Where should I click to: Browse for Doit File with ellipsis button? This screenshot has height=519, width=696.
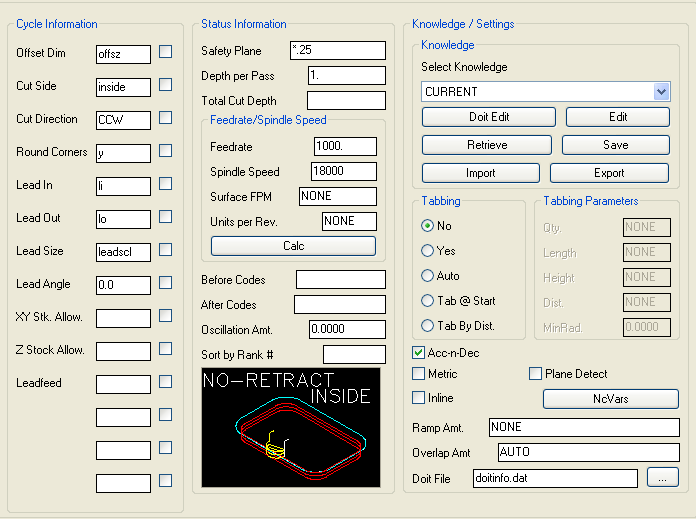(x=662, y=478)
